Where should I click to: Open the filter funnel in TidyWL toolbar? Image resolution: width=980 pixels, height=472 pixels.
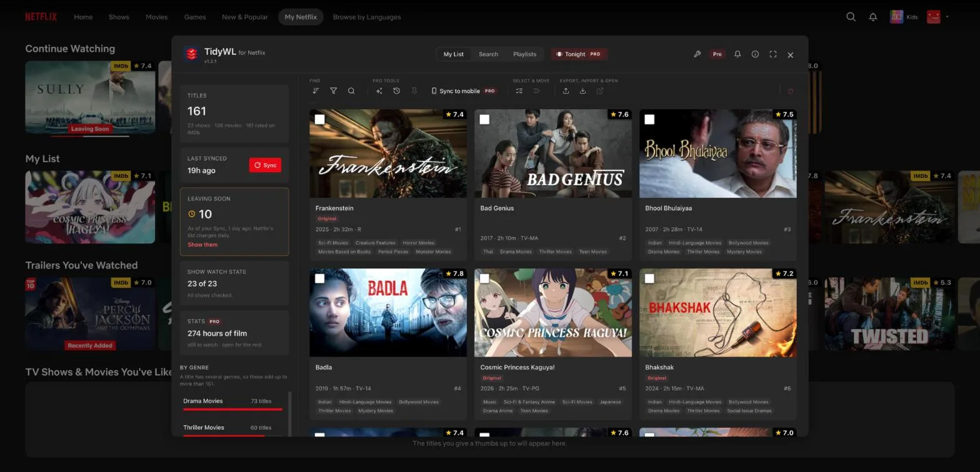pos(334,91)
